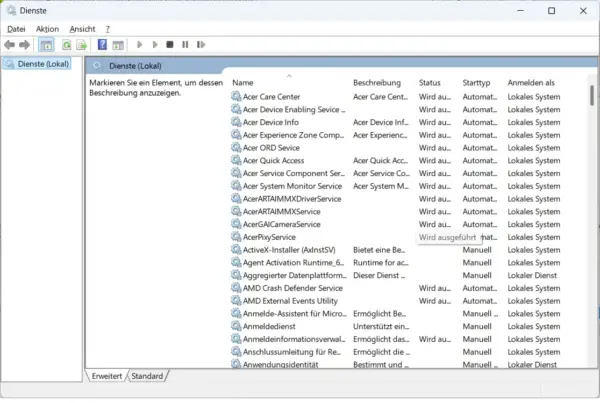
Task: Click 'Unterstützt ein...' description of Anmeldedienst
Action: (x=381, y=326)
